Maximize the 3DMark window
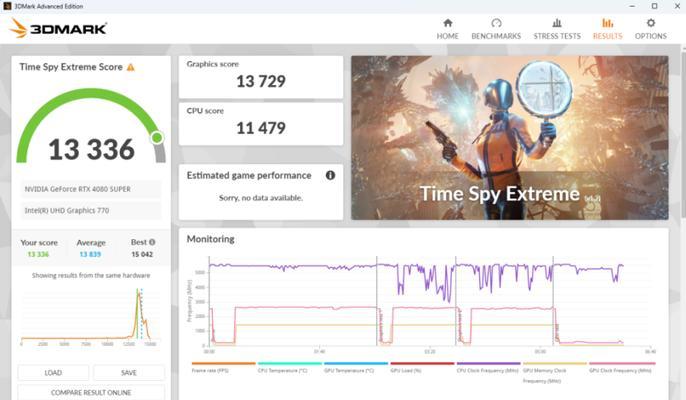Image resolution: width=686 pixels, height=400 pixels. click(x=654, y=6)
